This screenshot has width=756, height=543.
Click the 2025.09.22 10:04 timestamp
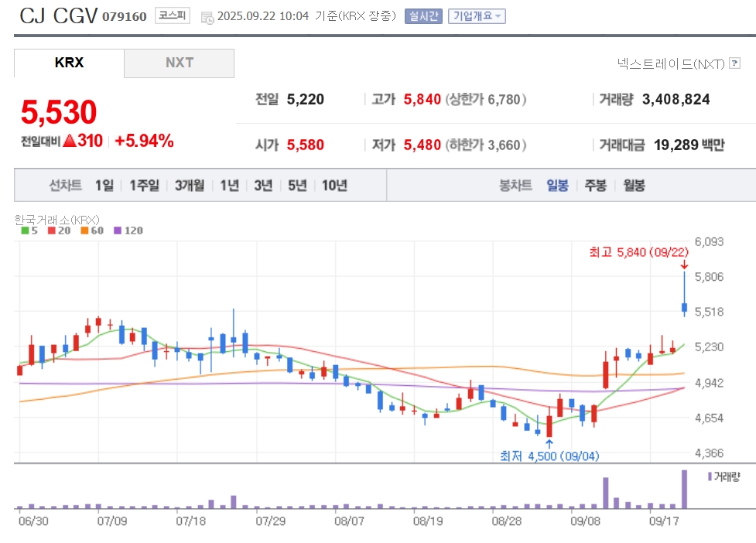pyautogui.click(x=263, y=16)
